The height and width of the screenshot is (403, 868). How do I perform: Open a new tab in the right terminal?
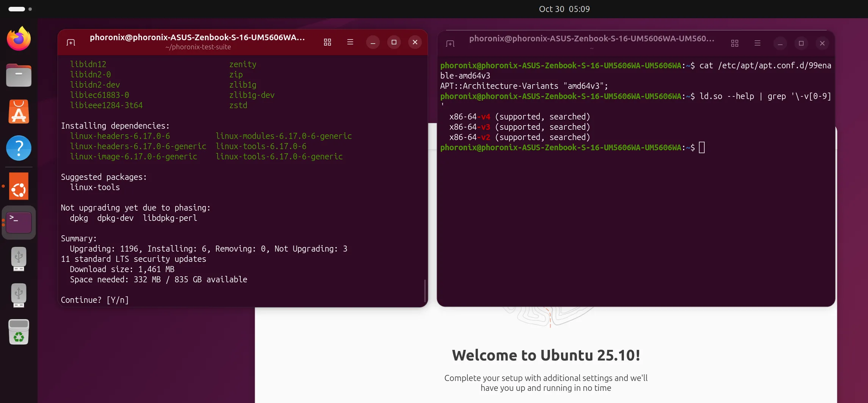pos(450,43)
